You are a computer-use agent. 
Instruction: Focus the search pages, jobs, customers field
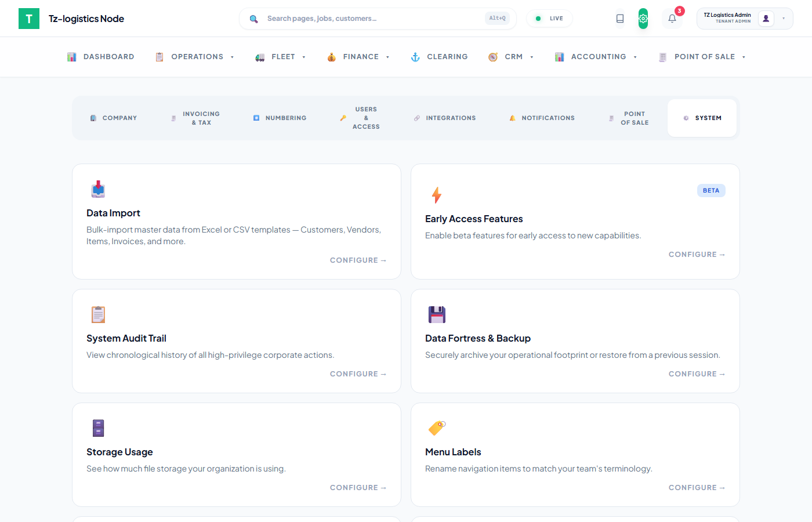tap(378, 19)
